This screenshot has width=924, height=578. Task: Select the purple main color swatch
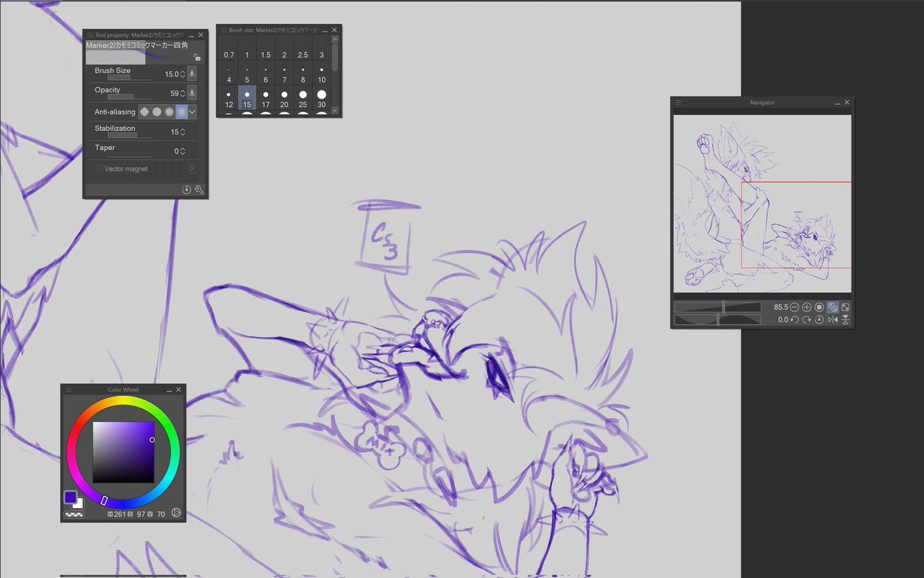click(71, 497)
